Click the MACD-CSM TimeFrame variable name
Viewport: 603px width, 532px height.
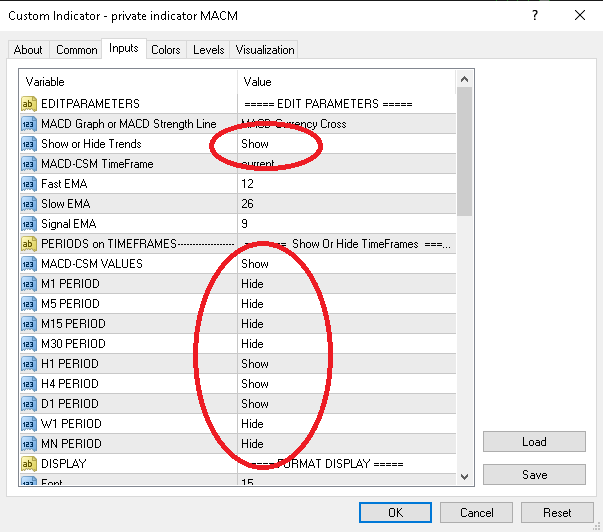click(x=97, y=164)
